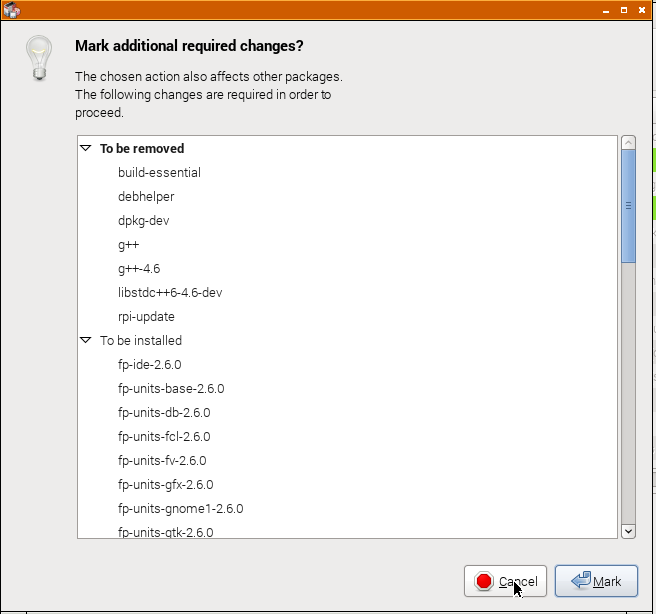
Task: Select the g++-4.6 package
Action: 139,268
